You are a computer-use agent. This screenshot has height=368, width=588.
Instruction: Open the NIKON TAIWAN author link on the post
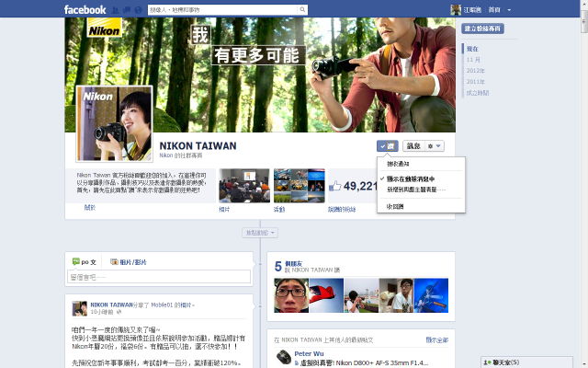click(x=112, y=305)
